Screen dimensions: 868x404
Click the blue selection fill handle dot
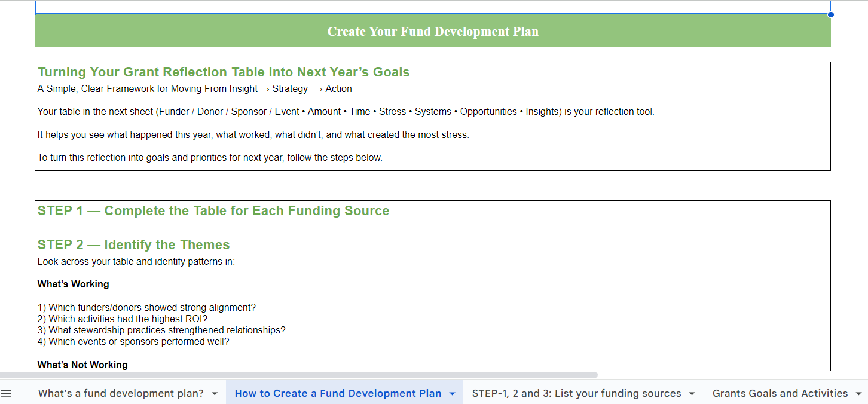(831, 14)
